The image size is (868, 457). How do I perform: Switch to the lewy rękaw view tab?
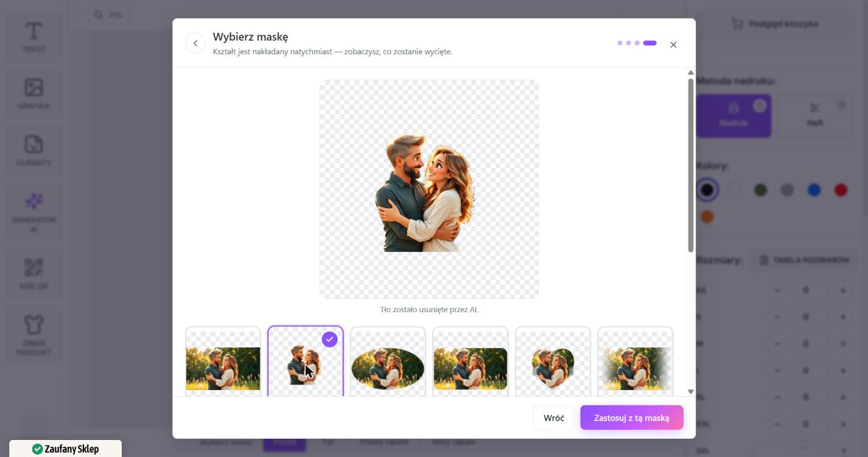pos(454,442)
